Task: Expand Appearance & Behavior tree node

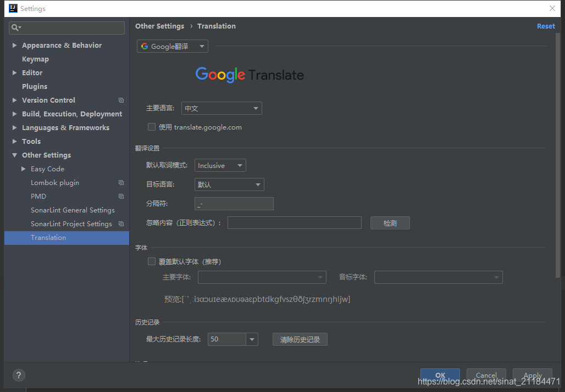Action: coord(14,45)
